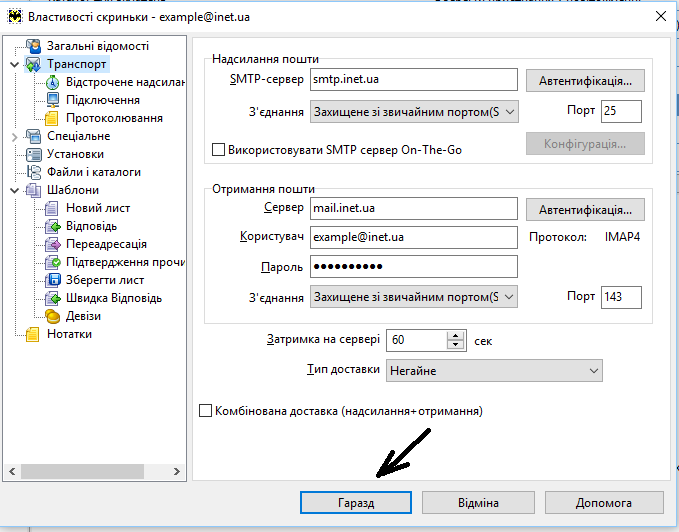Select the Установки tree item
This screenshot has width=679, height=532.
point(75,154)
